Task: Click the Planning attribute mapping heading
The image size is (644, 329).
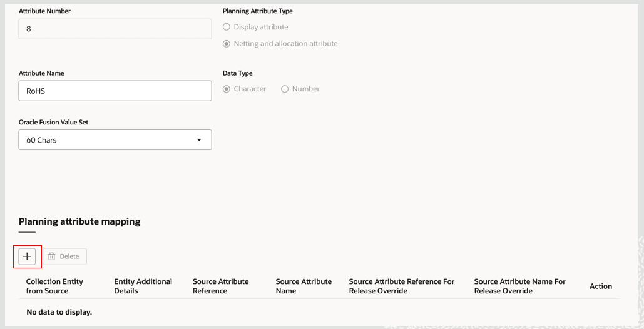Action: pyautogui.click(x=79, y=221)
